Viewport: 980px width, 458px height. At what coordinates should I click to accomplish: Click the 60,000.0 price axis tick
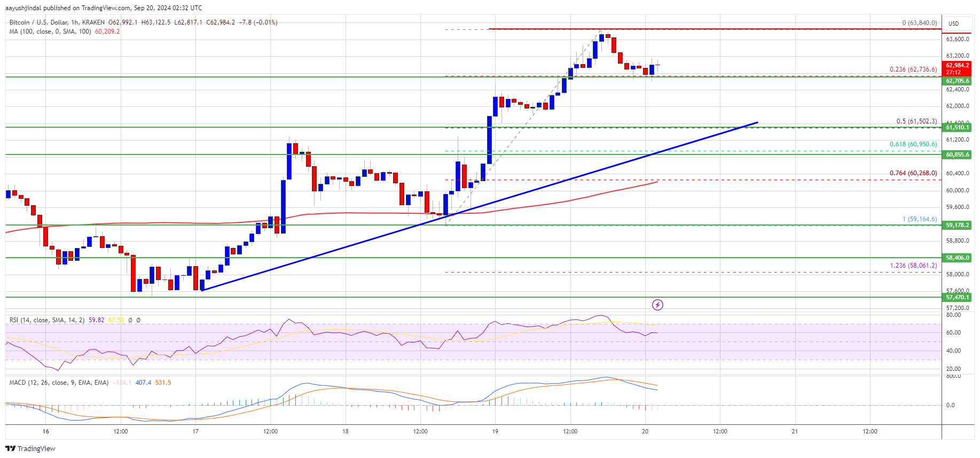click(x=958, y=190)
